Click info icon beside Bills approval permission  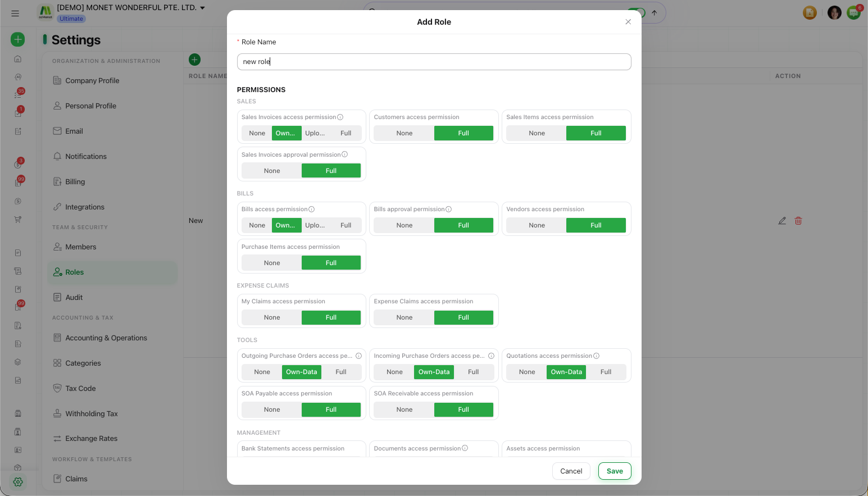click(x=448, y=209)
